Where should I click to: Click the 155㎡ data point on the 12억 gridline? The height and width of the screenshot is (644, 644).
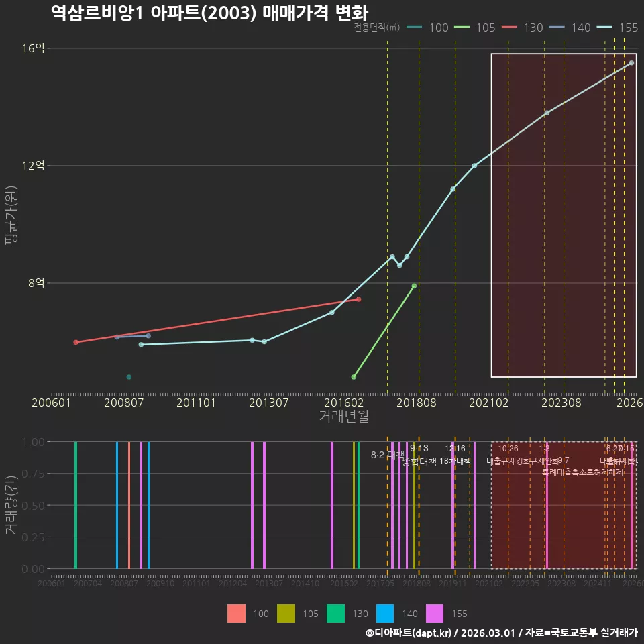[474, 166]
